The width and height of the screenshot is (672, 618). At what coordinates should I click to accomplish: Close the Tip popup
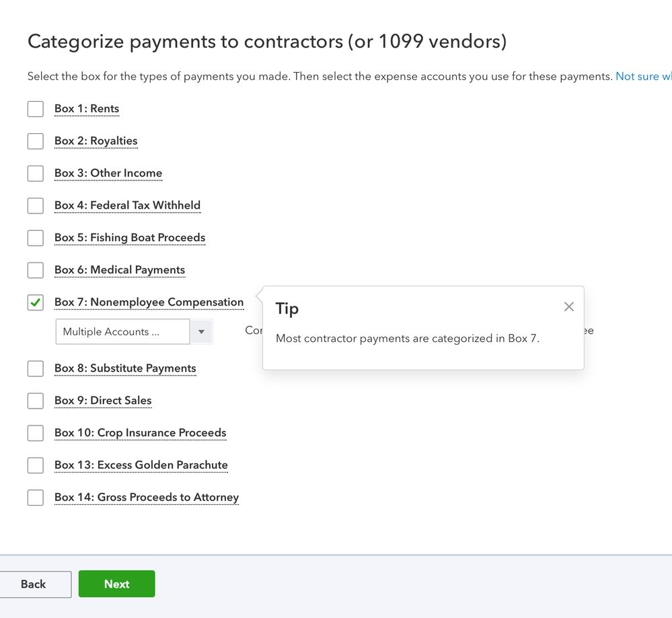(x=568, y=307)
